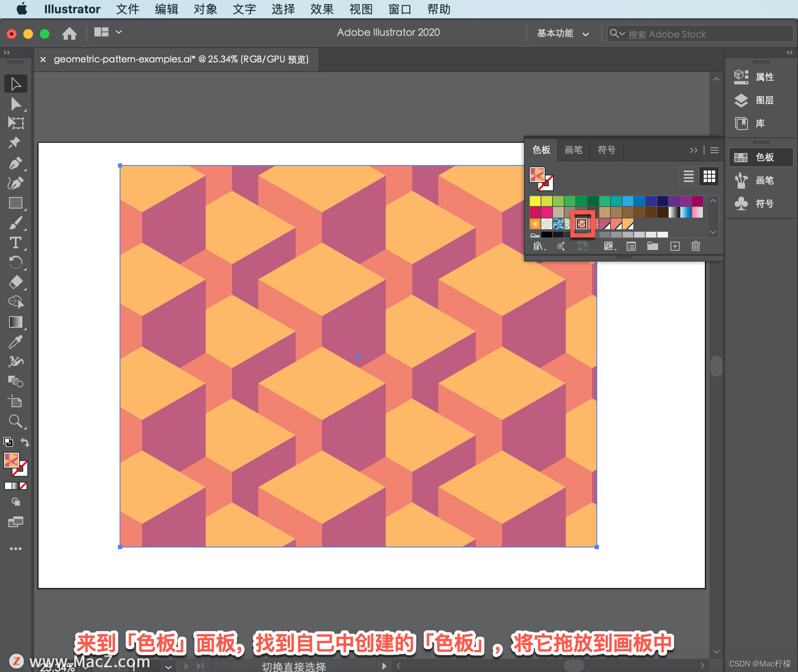
Task: Open the 效果 menu
Action: [322, 9]
